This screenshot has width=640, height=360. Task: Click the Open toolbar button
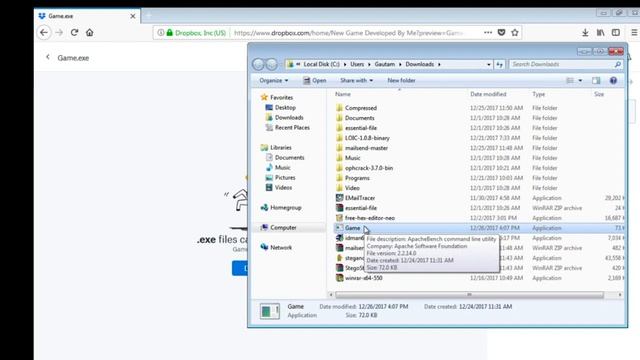[x=314, y=80]
